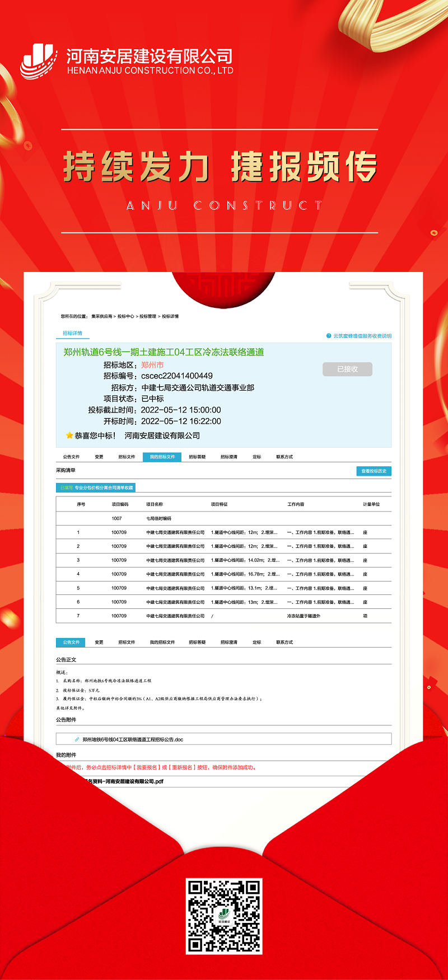The image size is (448, 980).
Task: Open 郑州地铁6号线04工区联络通道工程招标公告.doc attachment
Action: (133, 739)
